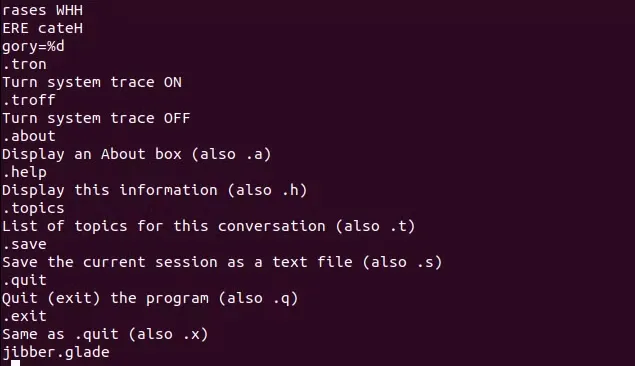Click the terminal cursor block
This screenshot has width=635, height=366.
pyautogui.click(x=15, y=363)
